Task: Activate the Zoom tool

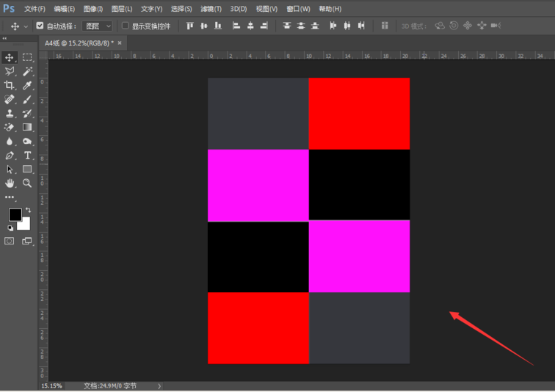Action: pyautogui.click(x=27, y=183)
